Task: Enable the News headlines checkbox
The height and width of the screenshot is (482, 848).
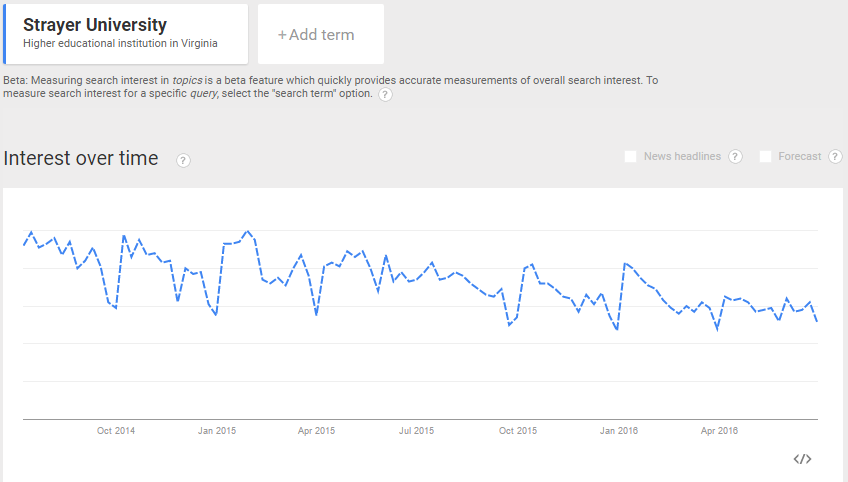Action: point(630,156)
